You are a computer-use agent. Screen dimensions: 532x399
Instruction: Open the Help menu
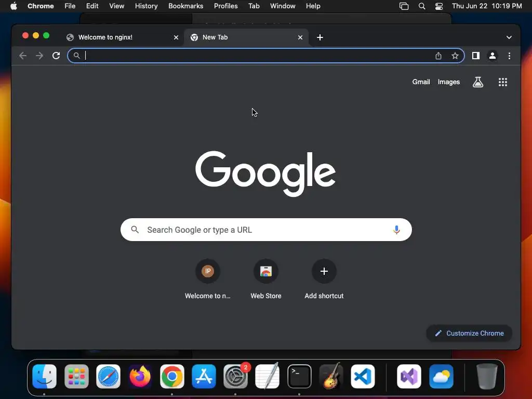click(313, 6)
